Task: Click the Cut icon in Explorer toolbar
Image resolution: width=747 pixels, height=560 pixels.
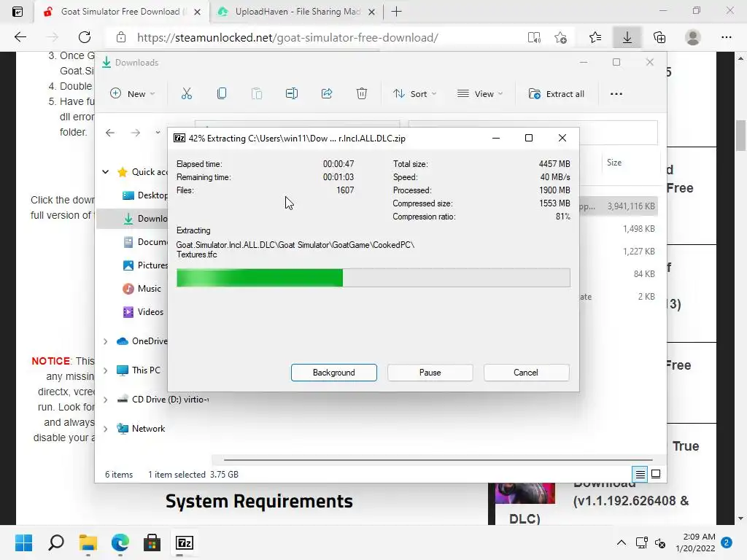Action: click(x=187, y=94)
